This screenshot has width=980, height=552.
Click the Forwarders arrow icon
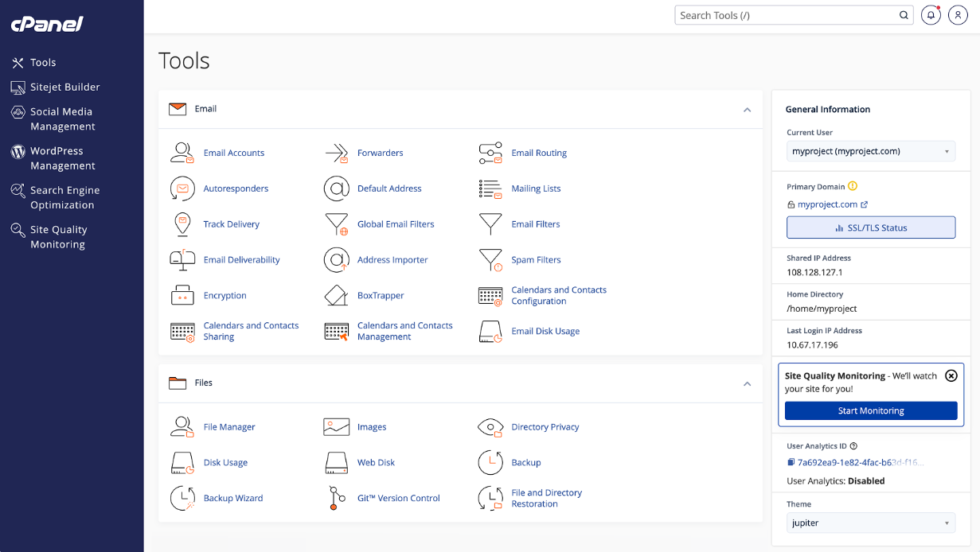pyautogui.click(x=337, y=153)
